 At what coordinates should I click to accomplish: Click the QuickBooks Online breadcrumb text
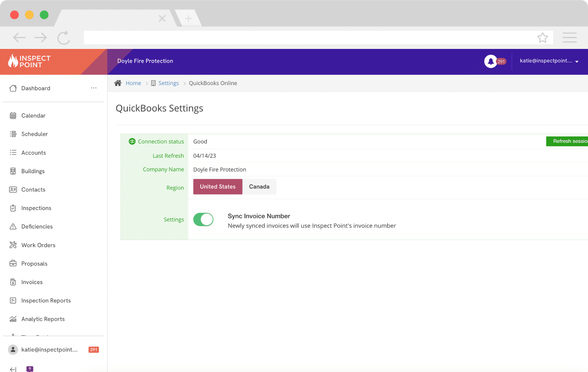click(213, 83)
